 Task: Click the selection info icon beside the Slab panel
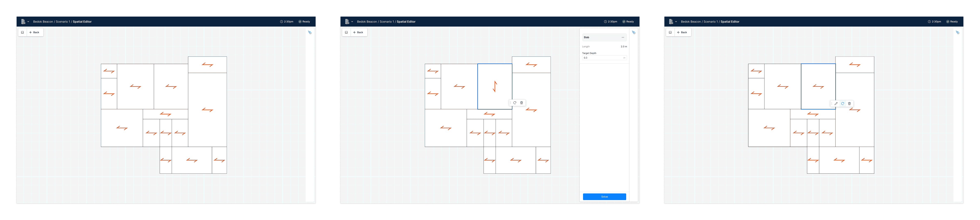pyautogui.click(x=634, y=33)
